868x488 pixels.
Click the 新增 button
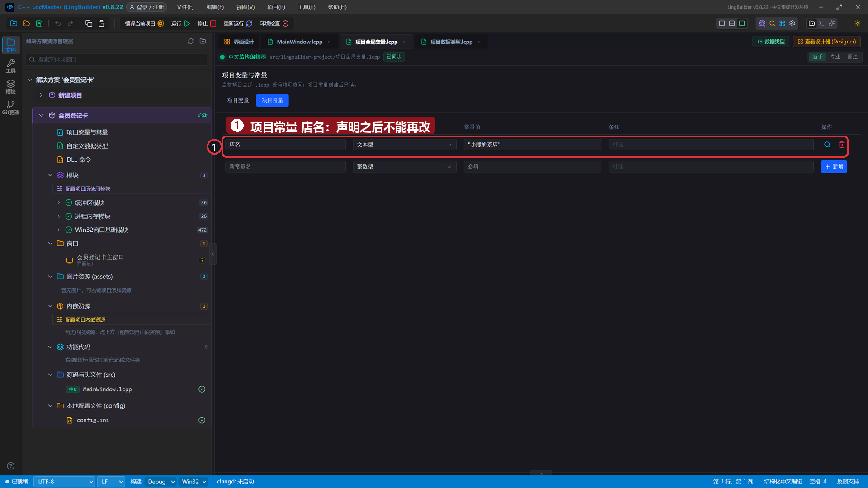pyautogui.click(x=834, y=167)
